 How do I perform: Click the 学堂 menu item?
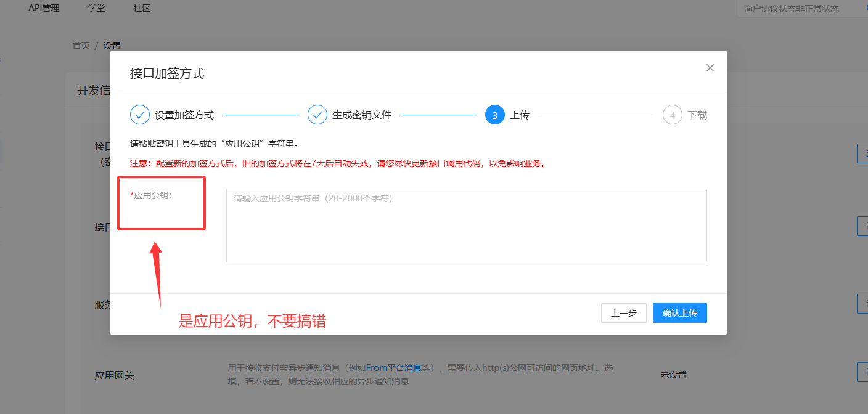click(96, 8)
